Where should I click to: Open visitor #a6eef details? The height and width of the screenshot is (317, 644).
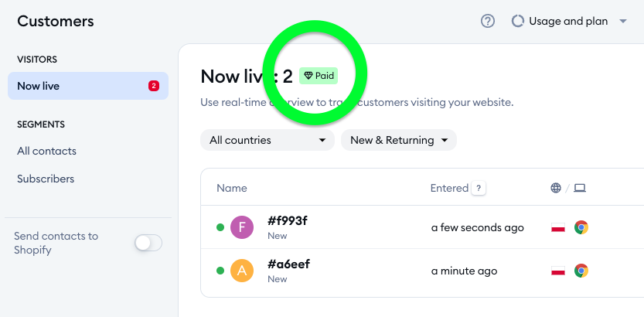click(x=288, y=264)
